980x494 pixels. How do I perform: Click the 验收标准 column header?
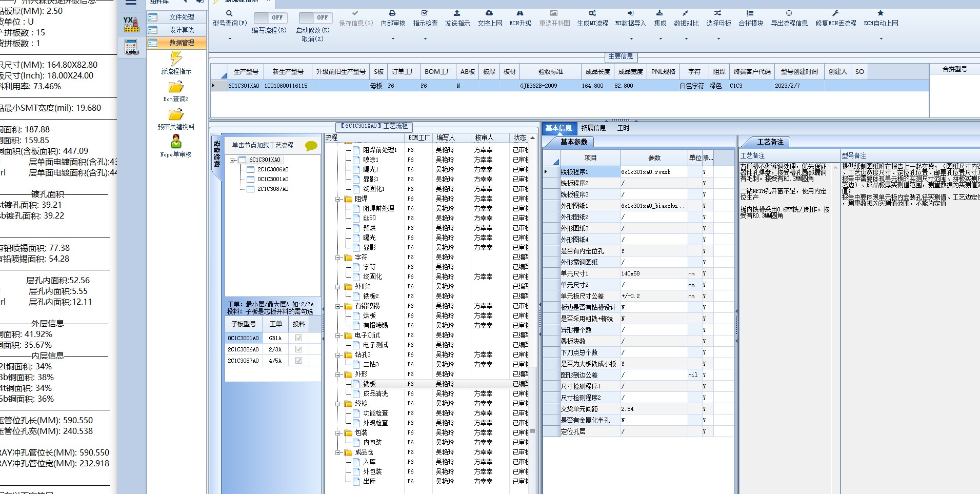(551, 71)
